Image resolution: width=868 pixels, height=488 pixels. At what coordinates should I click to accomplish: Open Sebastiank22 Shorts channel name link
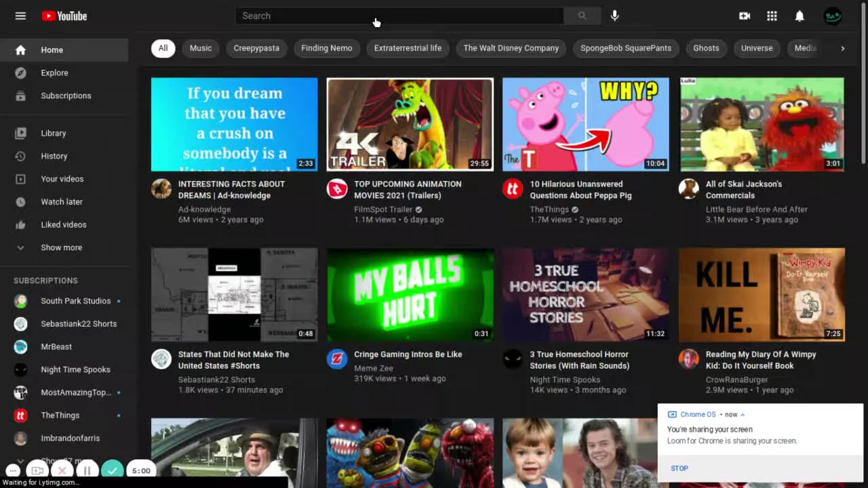tap(217, 380)
